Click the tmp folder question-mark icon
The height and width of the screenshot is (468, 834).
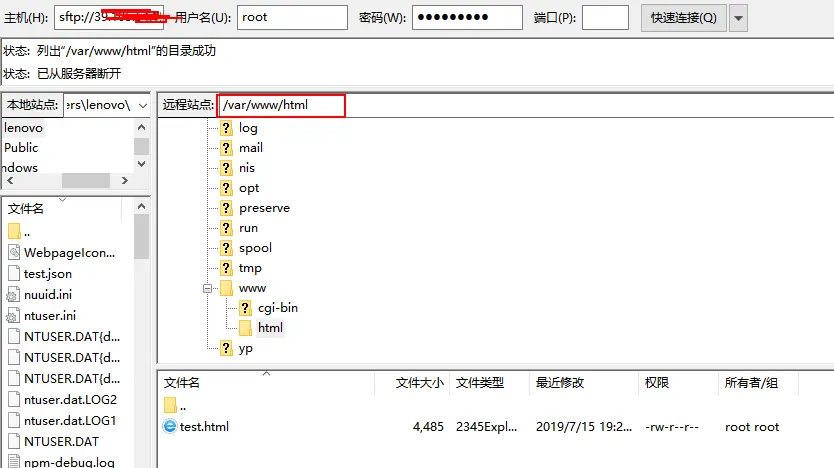(x=227, y=268)
